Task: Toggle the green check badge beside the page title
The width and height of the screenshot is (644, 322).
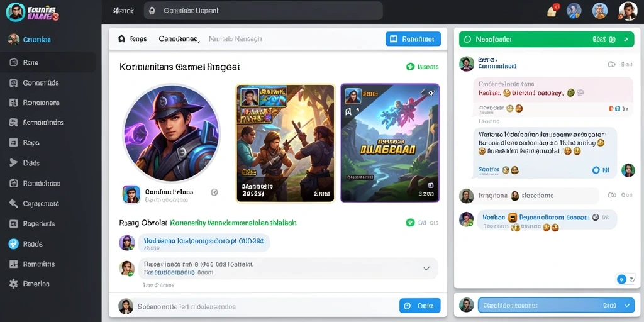Action: 410,67
